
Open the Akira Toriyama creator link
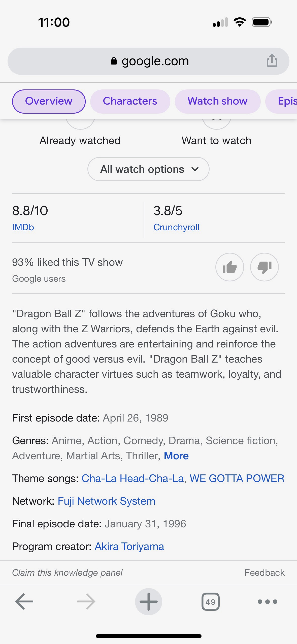[x=129, y=546]
